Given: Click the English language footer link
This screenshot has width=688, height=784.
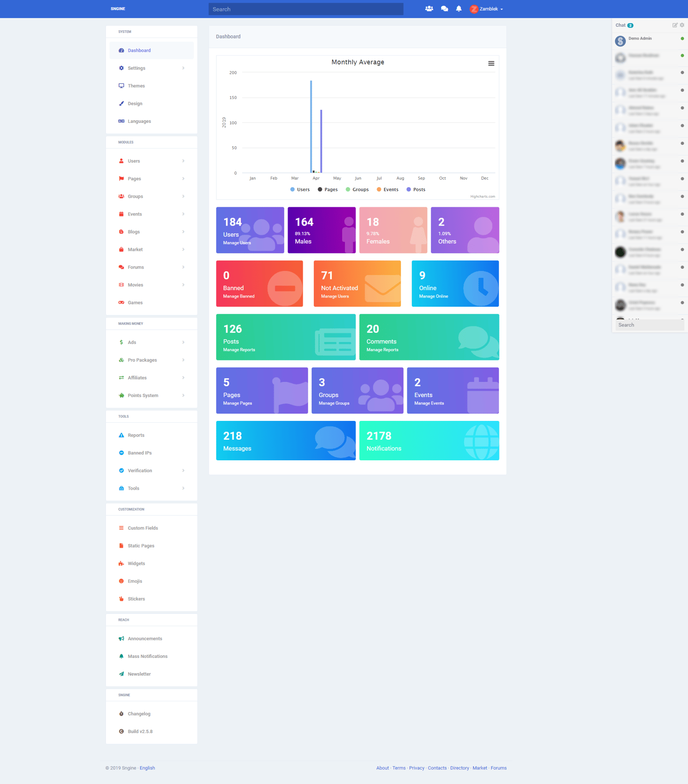Looking at the screenshot, I should coord(147,768).
